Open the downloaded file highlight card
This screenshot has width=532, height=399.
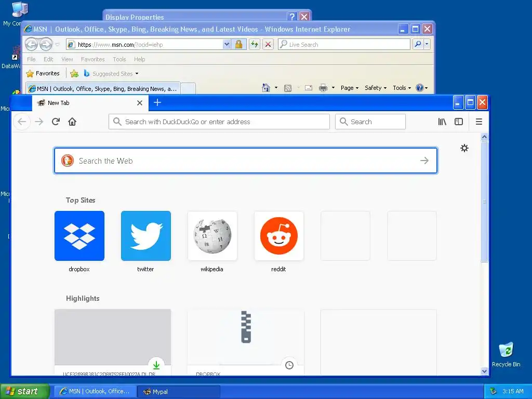tap(113, 342)
